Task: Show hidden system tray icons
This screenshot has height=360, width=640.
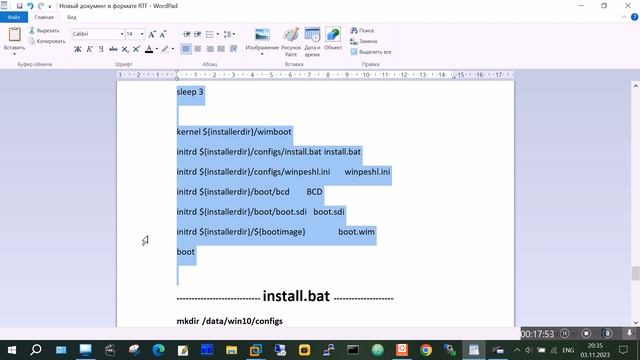Action: pyautogui.click(x=517, y=350)
